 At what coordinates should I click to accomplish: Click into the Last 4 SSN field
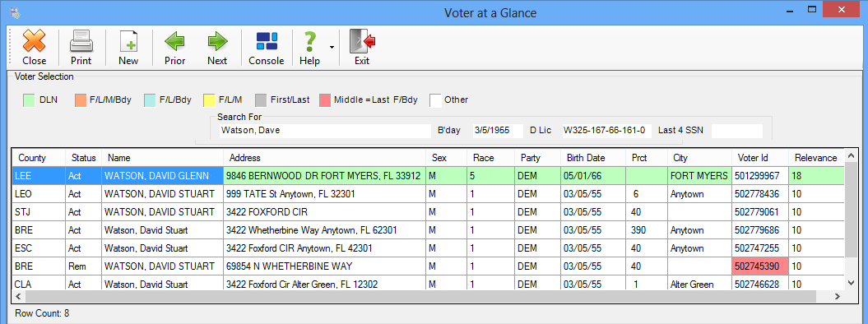click(x=737, y=131)
